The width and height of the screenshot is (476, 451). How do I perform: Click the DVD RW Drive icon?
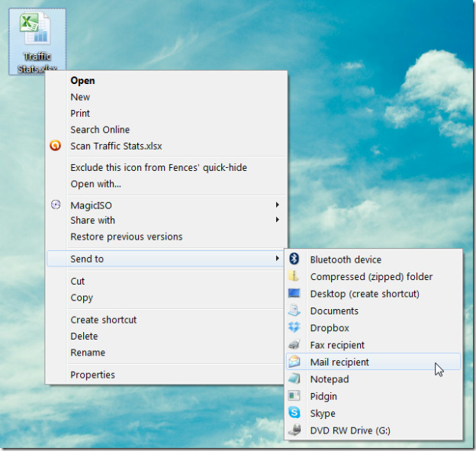coord(294,430)
